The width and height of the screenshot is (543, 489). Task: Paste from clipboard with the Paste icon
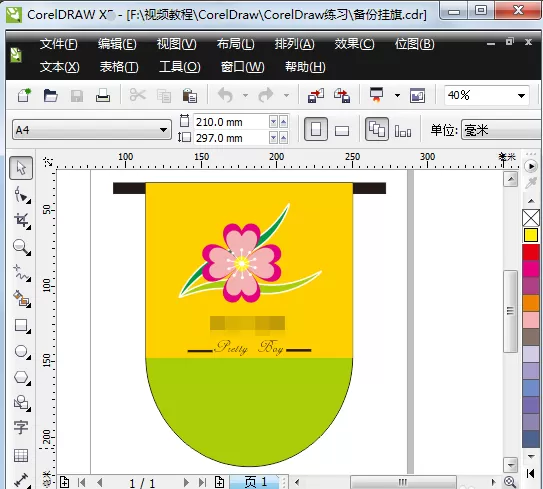tap(190, 96)
